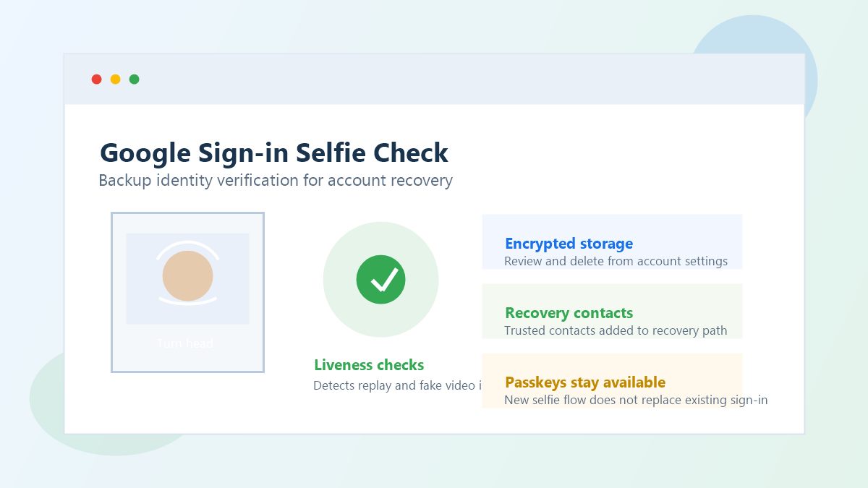Click the Google Sign-in Selfie Check title
Screen dimensions: 868x488
pos(274,153)
